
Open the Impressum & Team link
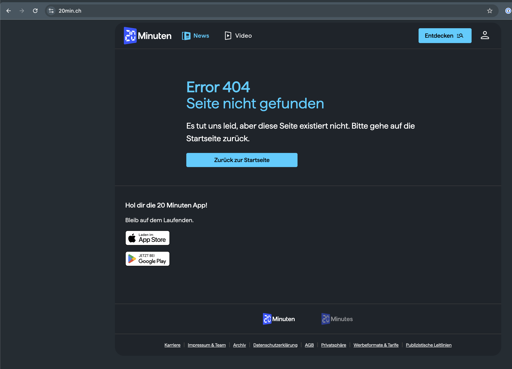tap(207, 345)
